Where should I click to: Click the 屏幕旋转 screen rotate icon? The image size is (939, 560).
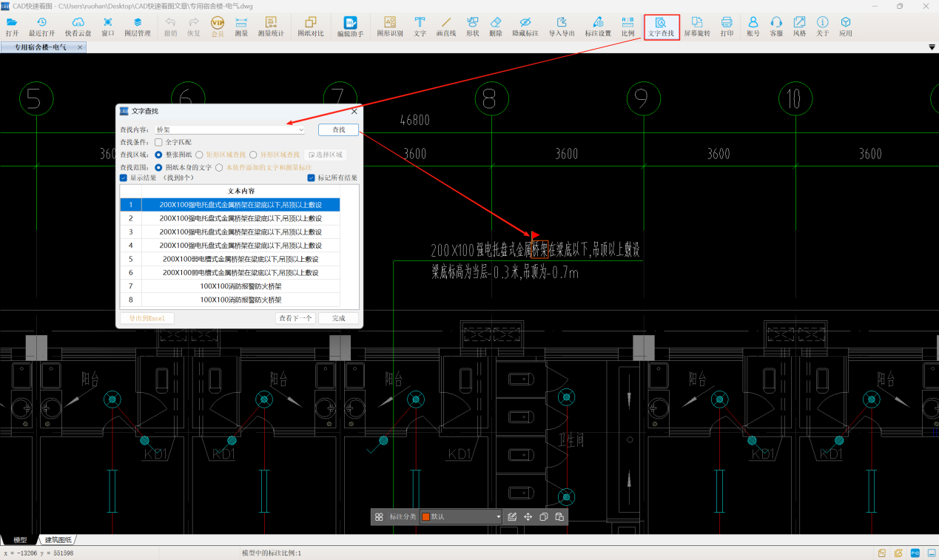tap(696, 27)
